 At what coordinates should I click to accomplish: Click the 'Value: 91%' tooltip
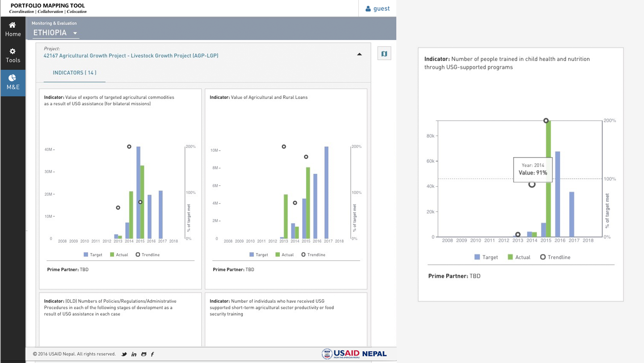click(533, 170)
